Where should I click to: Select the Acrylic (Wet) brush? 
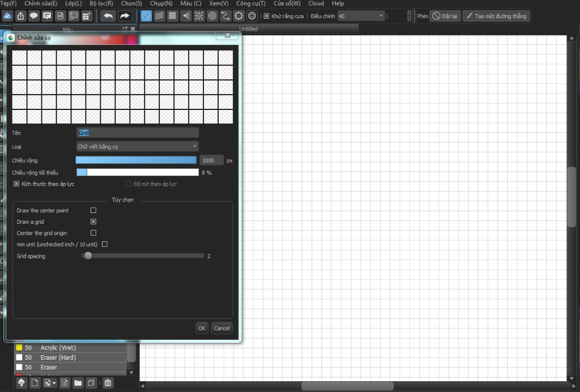[70, 348]
